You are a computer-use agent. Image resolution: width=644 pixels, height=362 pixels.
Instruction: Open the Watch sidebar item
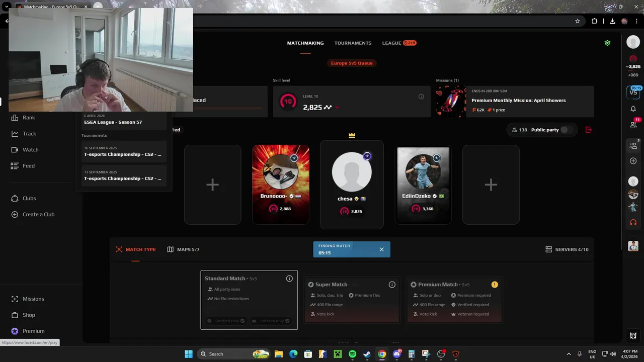(x=24, y=149)
